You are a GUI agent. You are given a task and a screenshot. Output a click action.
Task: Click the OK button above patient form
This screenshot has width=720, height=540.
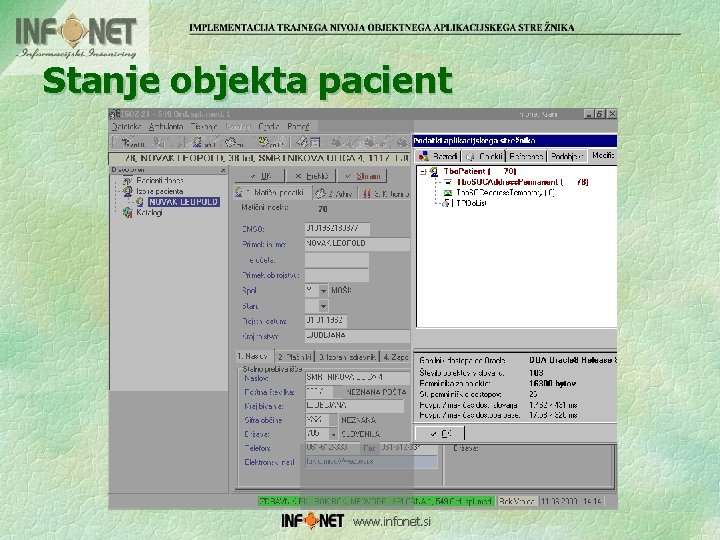tap(260, 176)
